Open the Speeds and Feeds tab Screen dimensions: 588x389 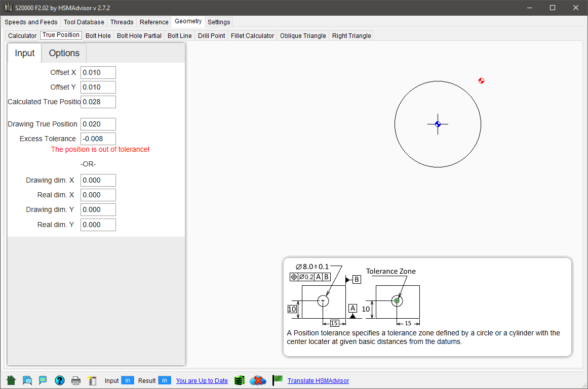tap(31, 22)
